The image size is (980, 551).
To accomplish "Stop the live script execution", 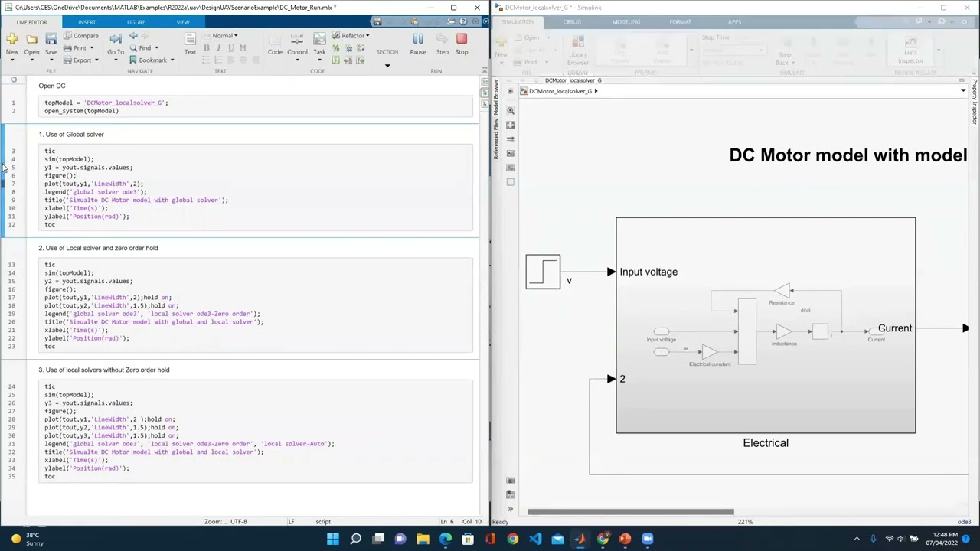I will point(462,39).
